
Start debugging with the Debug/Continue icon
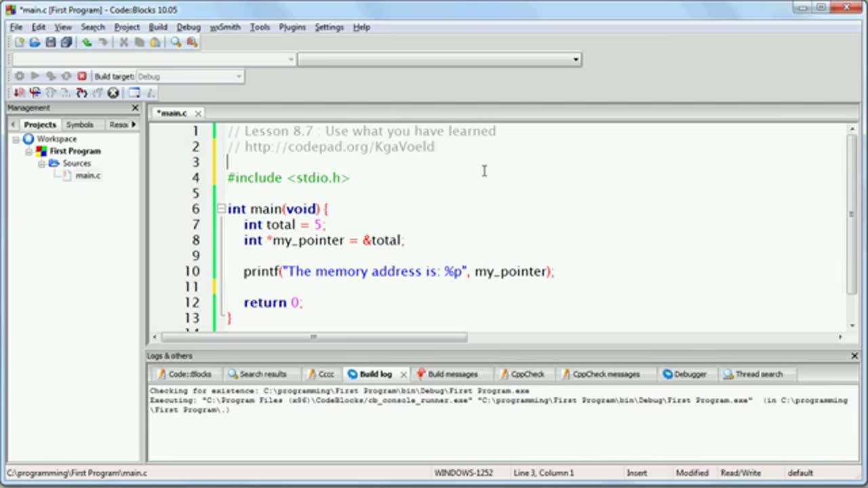coord(19,93)
